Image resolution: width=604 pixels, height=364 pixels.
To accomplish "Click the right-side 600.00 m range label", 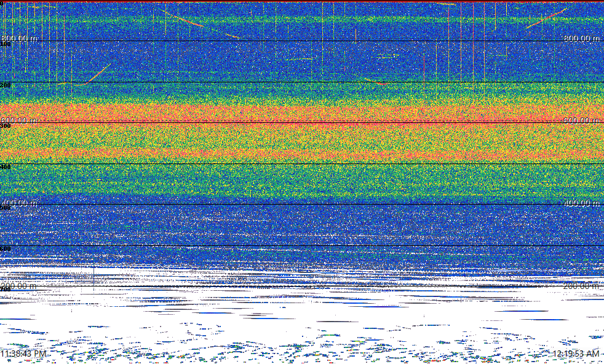I will pyautogui.click(x=582, y=120).
